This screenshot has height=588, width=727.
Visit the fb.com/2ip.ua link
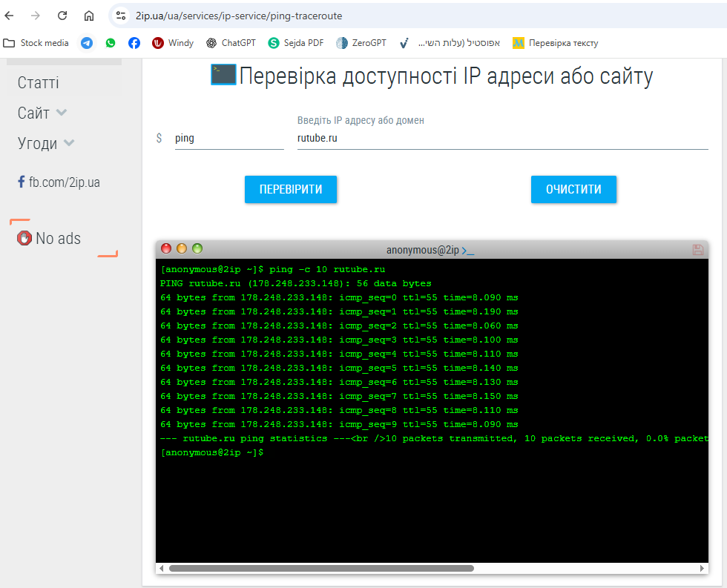[x=59, y=182]
